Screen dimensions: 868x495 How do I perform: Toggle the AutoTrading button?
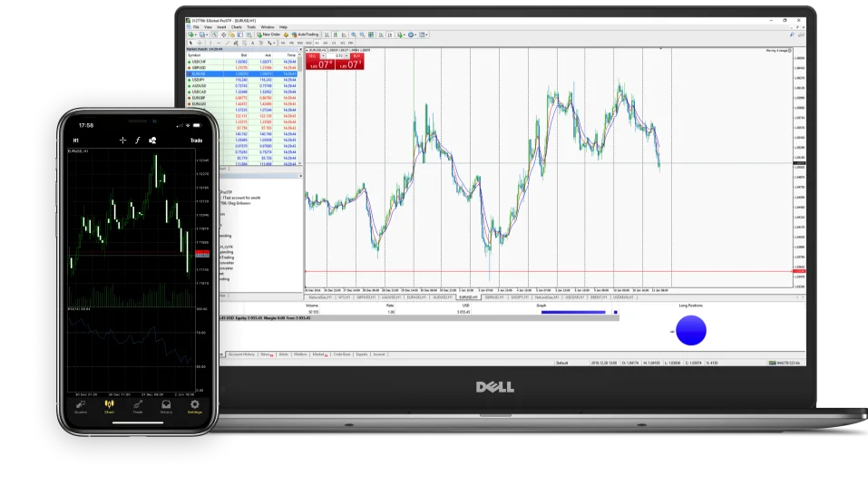pyautogui.click(x=306, y=34)
